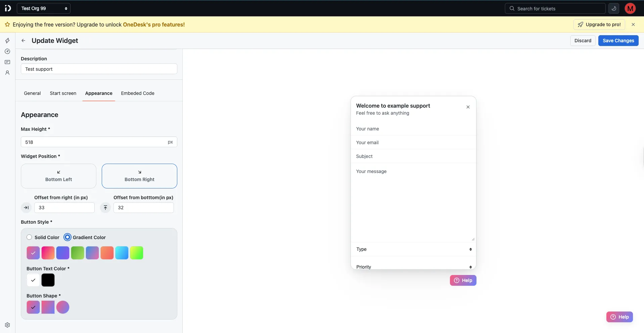Select the red gradient color swatch
The height and width of the screenshot is (333, 644).
tap(48, 253)
